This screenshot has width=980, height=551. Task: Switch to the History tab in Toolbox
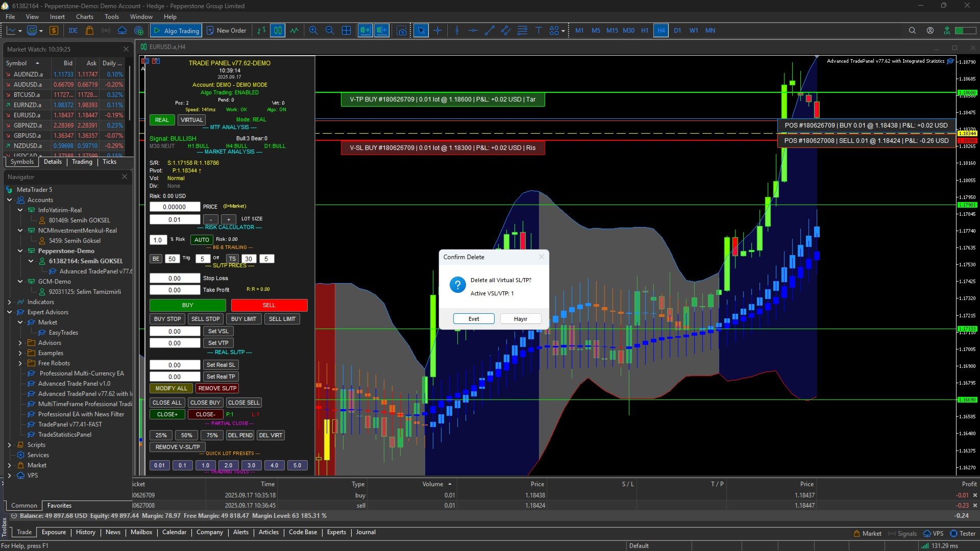point(85,532)
